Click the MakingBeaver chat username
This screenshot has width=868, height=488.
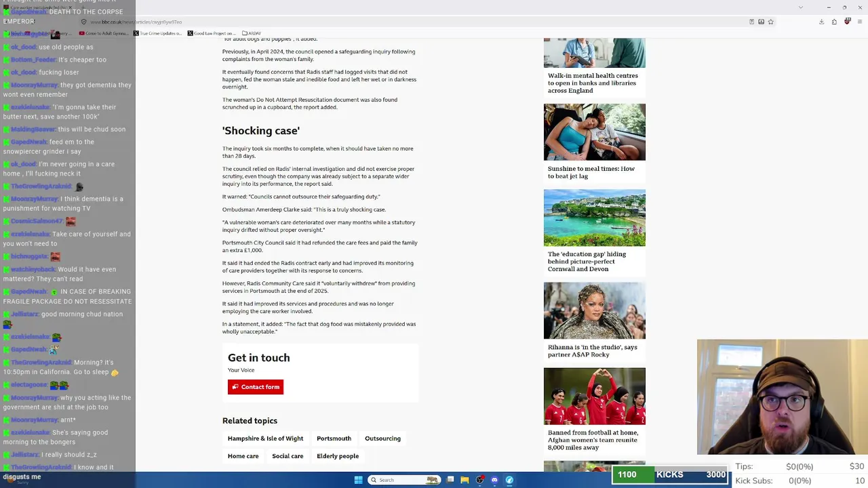click(x=33, y=129)
